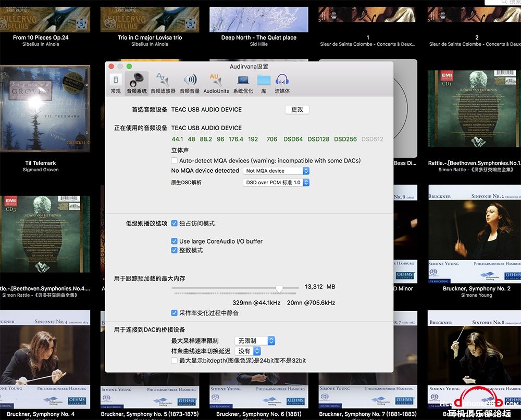The height and width of the screenshot is (420, 521).
Task: Open the 系统优化 system optimization icon
Action: tap(243, 83)
